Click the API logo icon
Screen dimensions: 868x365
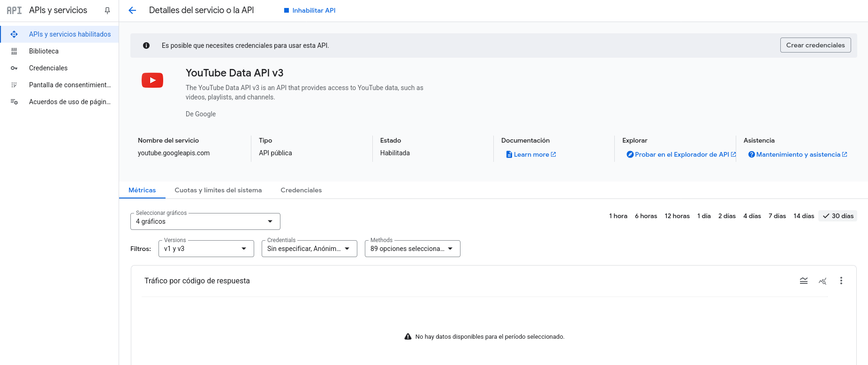pyautogui.click(x=14, y=10)
